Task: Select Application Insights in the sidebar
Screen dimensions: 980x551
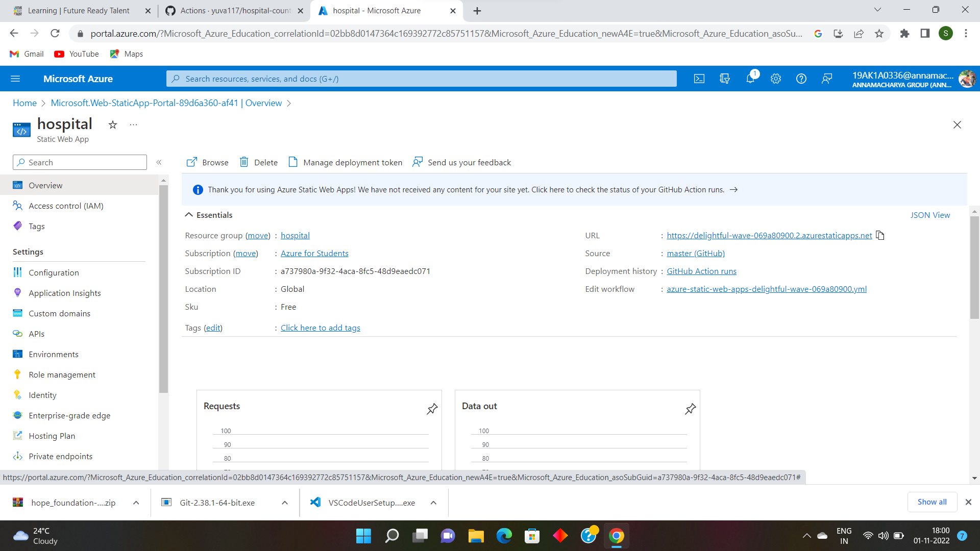Action: 64,293
